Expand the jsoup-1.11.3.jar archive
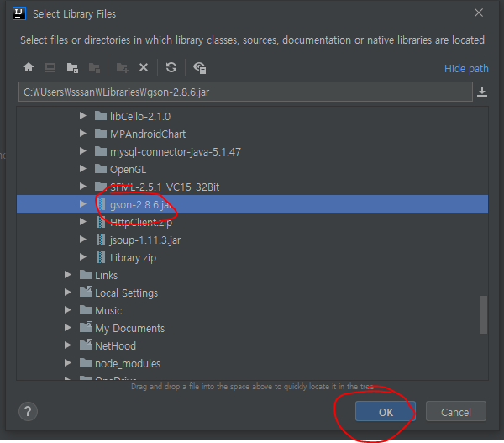This screenshot has height=443, width=504. [83, 240]
